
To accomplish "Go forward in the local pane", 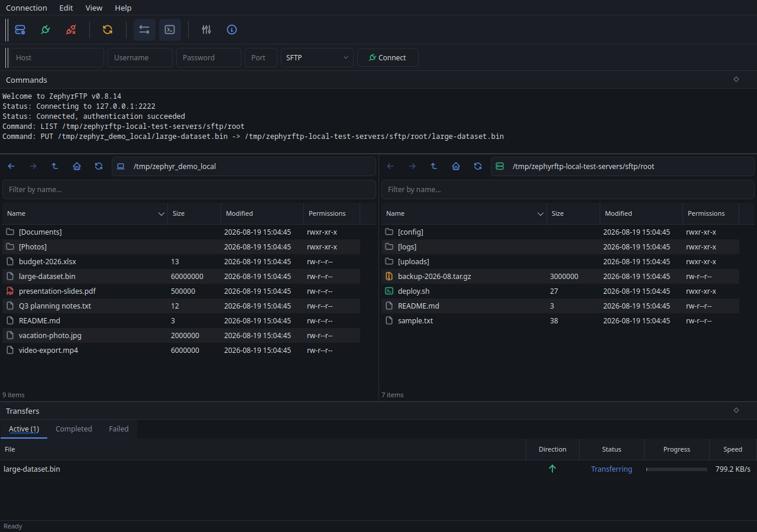I will [x=33, y=166].
